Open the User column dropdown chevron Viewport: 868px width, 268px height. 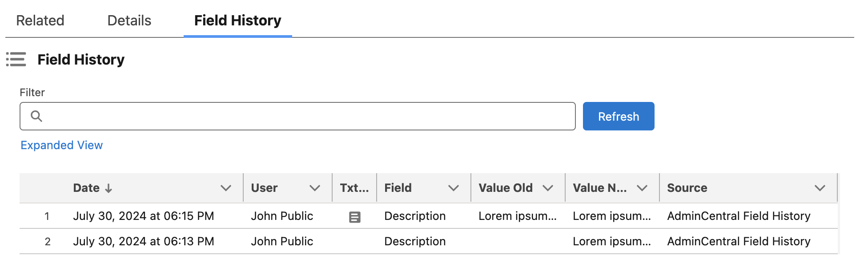click(x=315, y=188)
